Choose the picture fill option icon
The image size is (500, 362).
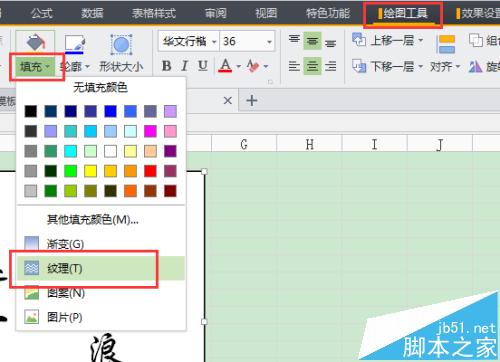32,317
